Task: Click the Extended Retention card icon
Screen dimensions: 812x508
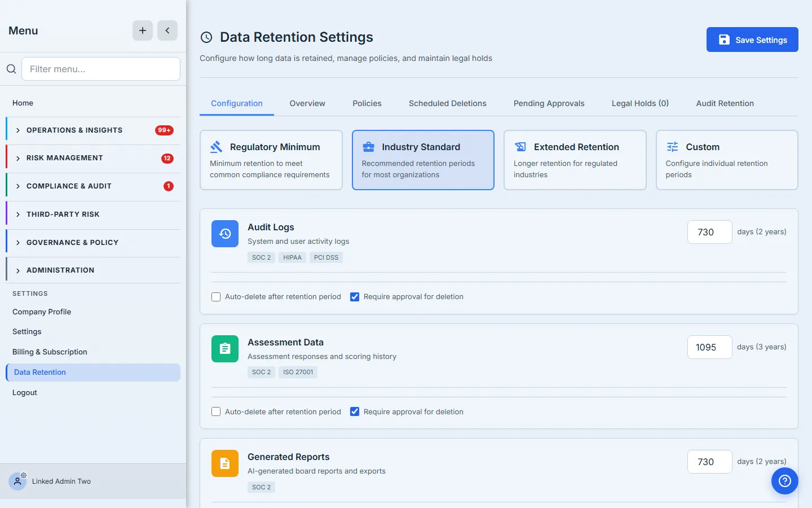Action: click(520, 147)
